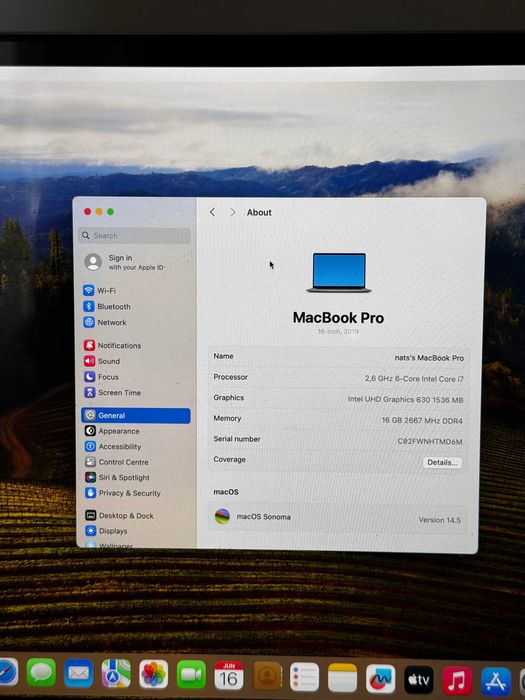
Task: Open Messages from the Dock
Action: click(x=42, y=672)
